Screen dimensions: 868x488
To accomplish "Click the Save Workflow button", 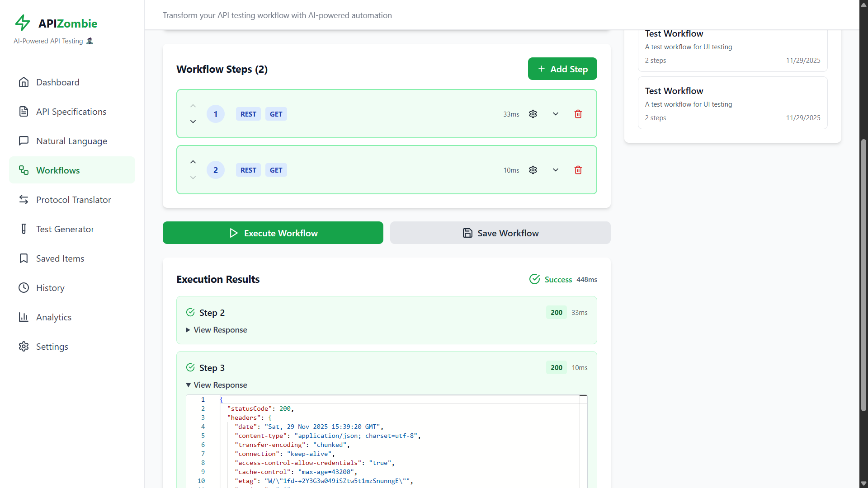I will click(x=500, y=233).
